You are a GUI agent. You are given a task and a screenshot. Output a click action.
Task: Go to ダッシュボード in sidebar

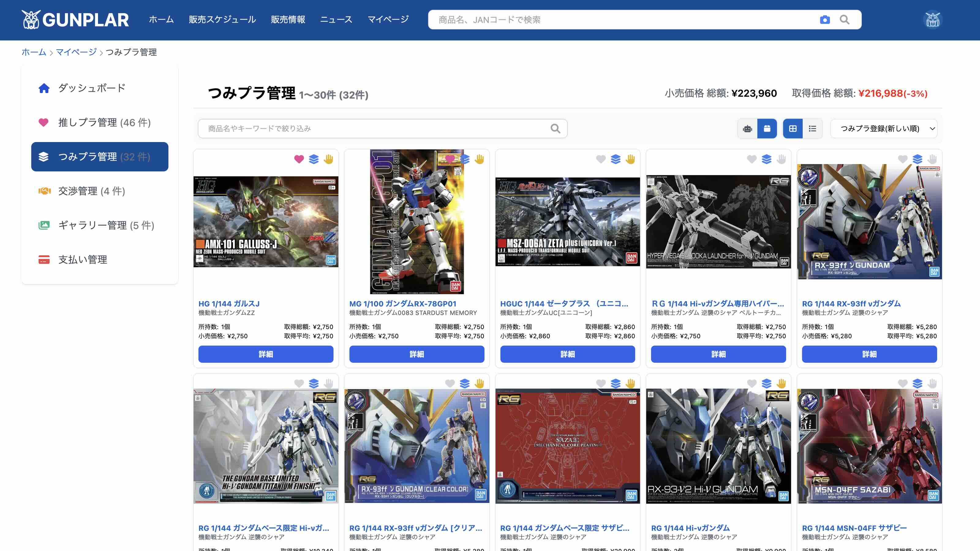coord(100,88)
